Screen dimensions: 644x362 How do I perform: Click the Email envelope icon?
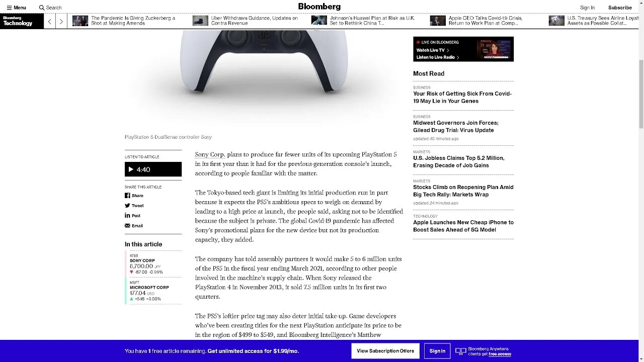coord(127,226)
